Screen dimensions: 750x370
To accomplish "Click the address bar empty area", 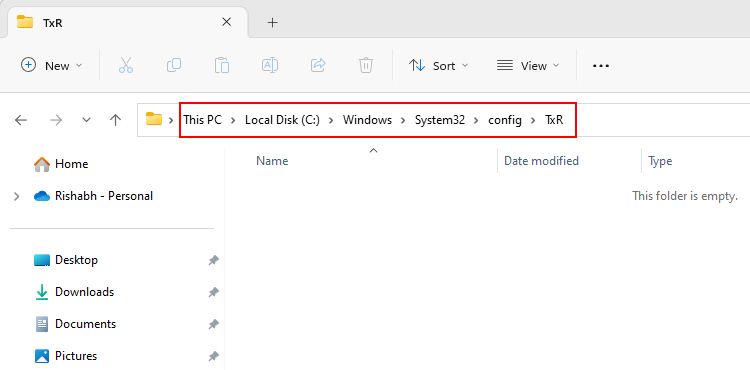I will point(662,120).
